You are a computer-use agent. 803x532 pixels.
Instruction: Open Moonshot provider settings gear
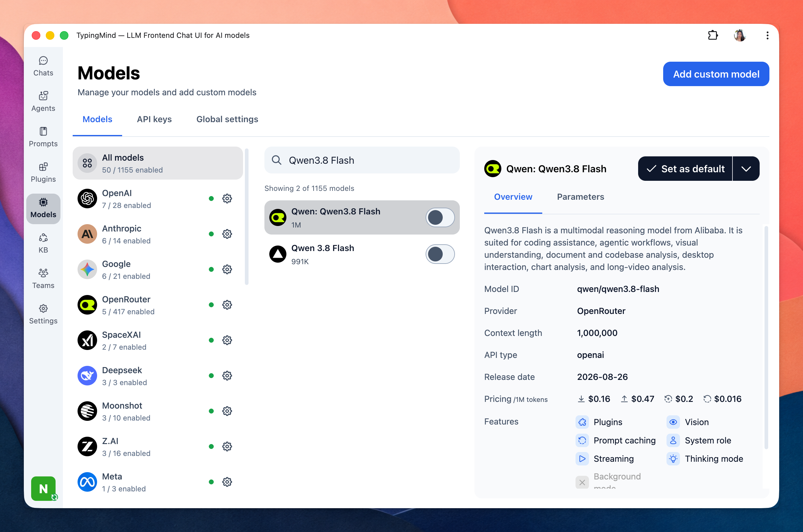point(227,411)
